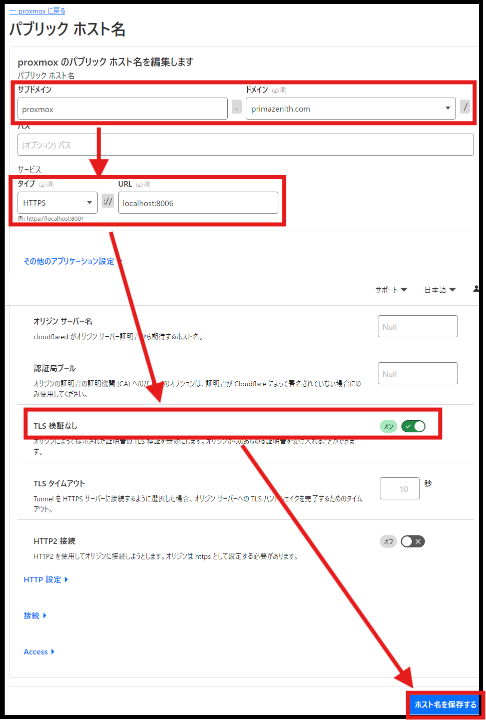Viewport: 486px width, 720px height.
Task: Expand the 接続 section
Action: [x=35, y=616]
